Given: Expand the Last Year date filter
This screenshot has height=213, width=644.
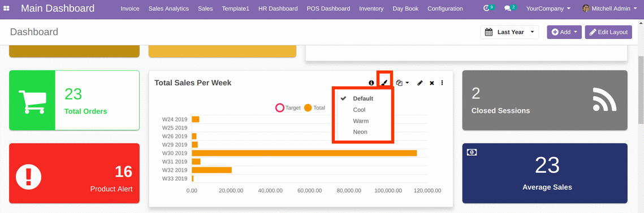Looking at the screenshot, I should [x=509, y=32].
